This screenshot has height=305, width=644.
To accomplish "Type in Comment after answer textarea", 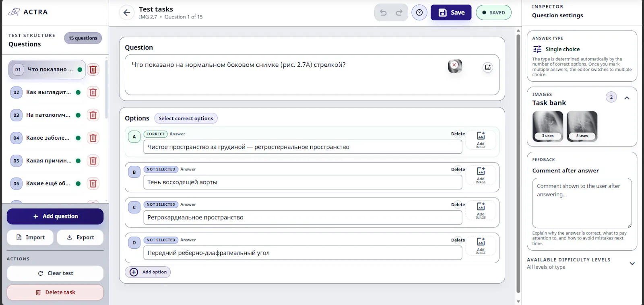I will pyautogui.click(x=582, y=203).
